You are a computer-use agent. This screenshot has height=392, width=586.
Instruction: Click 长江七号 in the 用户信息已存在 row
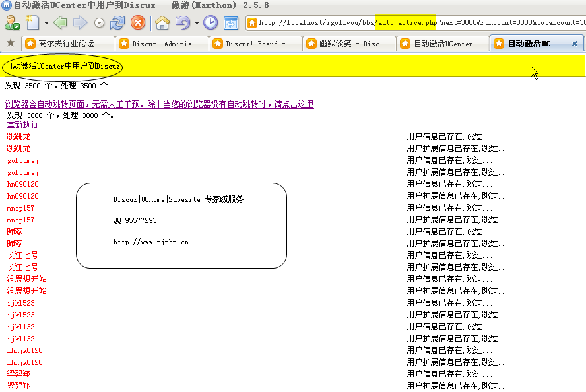coord(23,255)
